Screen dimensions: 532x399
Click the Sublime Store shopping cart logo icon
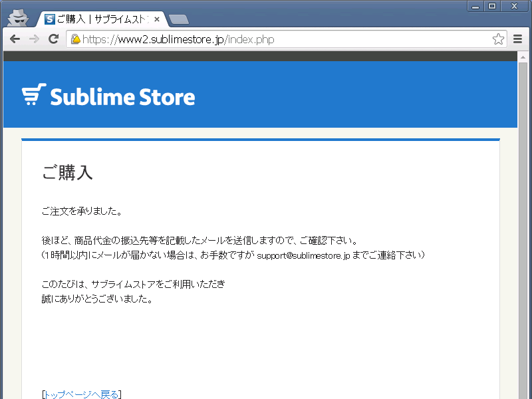point(34,94)
